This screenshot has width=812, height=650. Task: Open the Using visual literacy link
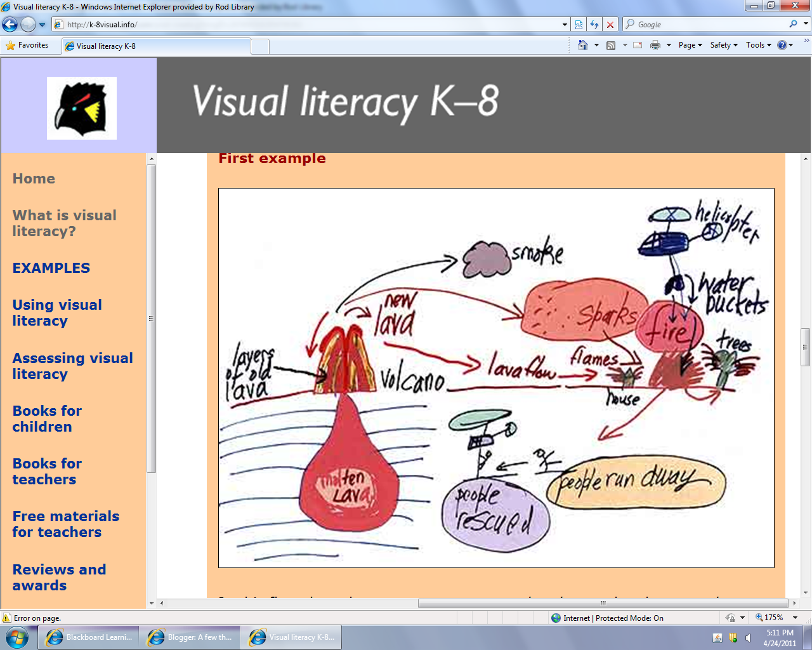[57, 313]
